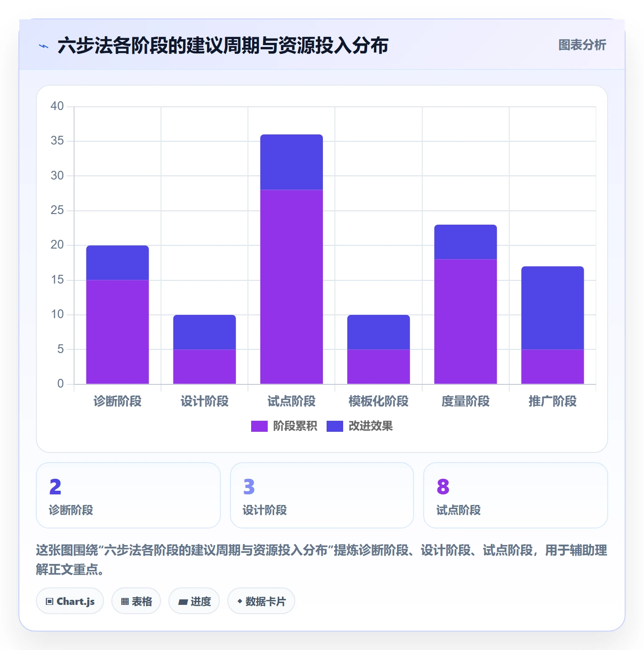
Task: Click the 试点阶段 x-axis label
Action: (292, 401)
